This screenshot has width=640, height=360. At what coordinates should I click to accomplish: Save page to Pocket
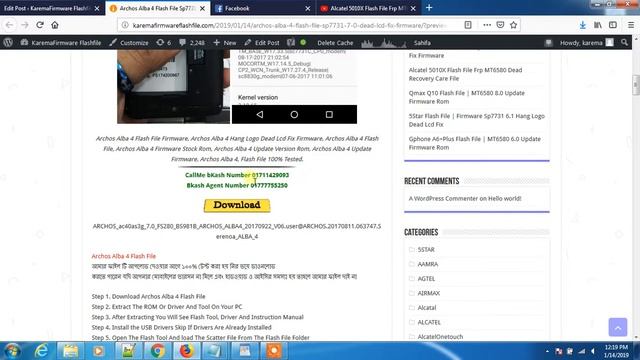[x=500, y=25]
